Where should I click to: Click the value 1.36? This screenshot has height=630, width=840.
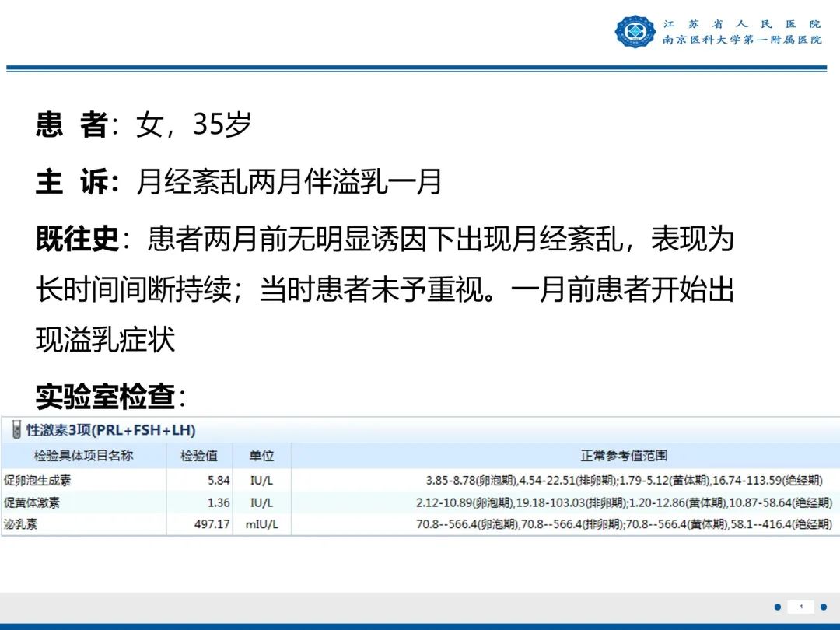[219, 503]
